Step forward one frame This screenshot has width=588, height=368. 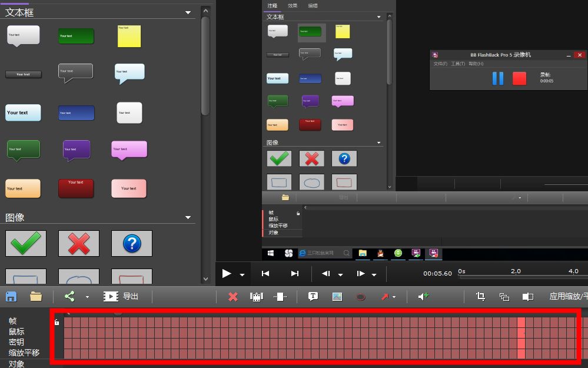coord(361,273)
